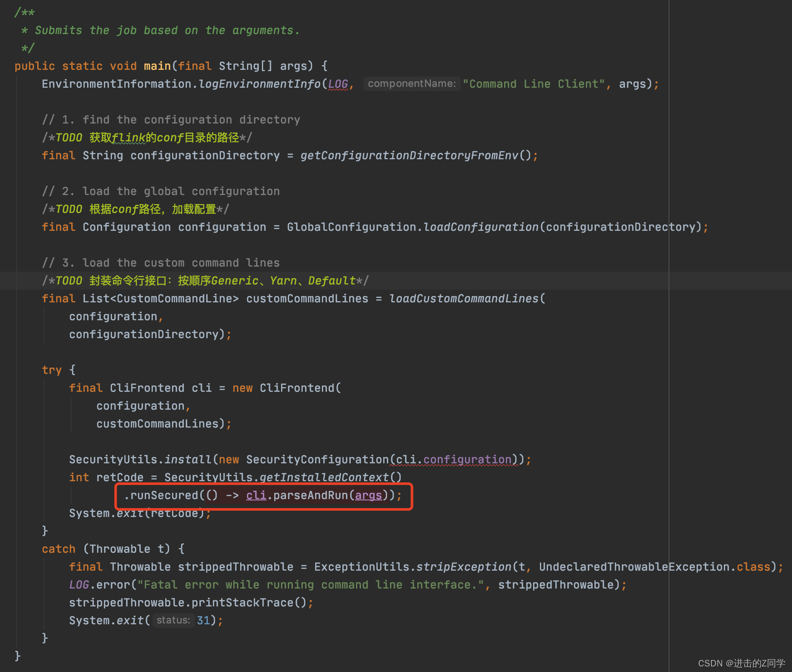
Task: Click the stripException method call
Action: click(464, 567)
